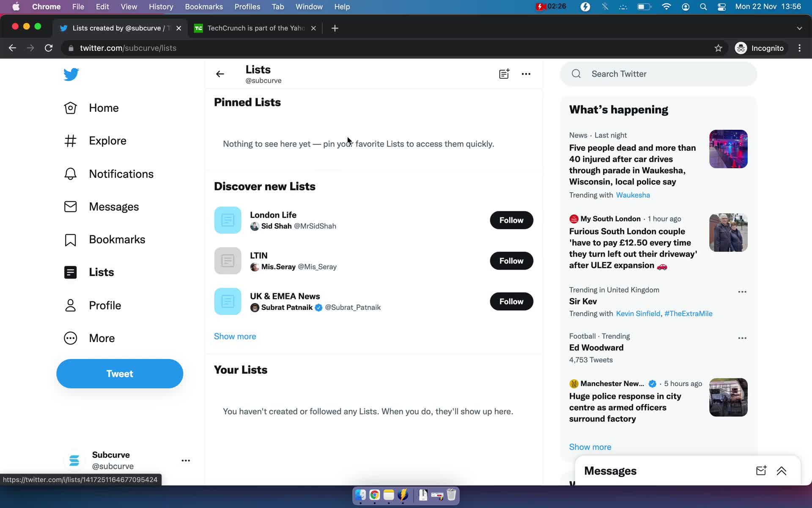This screenshot has height=508, width=812.
Task: Follow the London Life list
Action: tap(511, 220)
